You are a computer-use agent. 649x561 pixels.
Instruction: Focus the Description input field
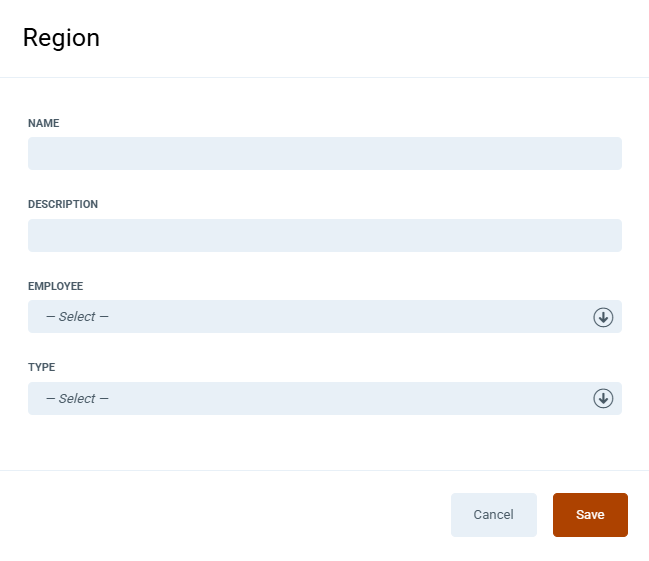point(324,236)
